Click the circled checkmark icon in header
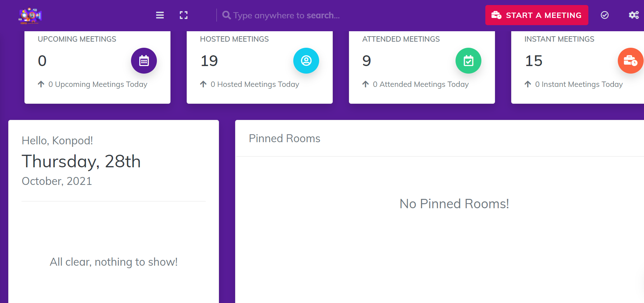This screenshot has width=644, height=303. pyautogui.click(x=605, y=15)
